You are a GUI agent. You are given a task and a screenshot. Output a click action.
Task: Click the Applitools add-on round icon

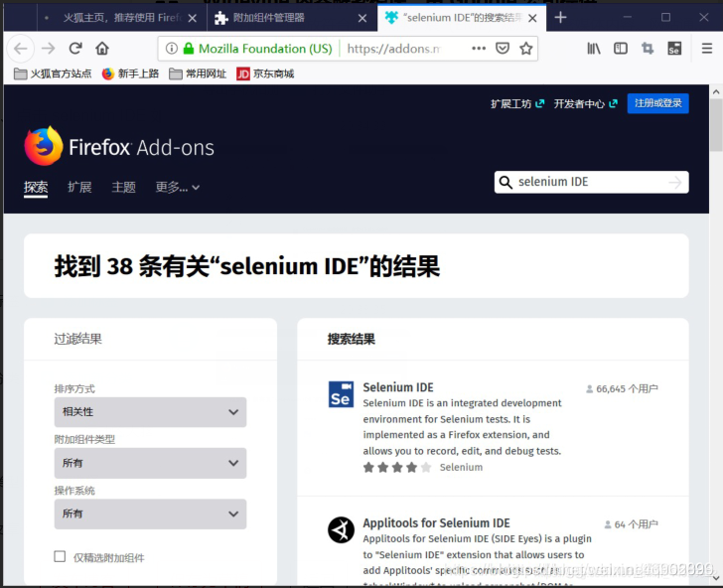(341, 529)
